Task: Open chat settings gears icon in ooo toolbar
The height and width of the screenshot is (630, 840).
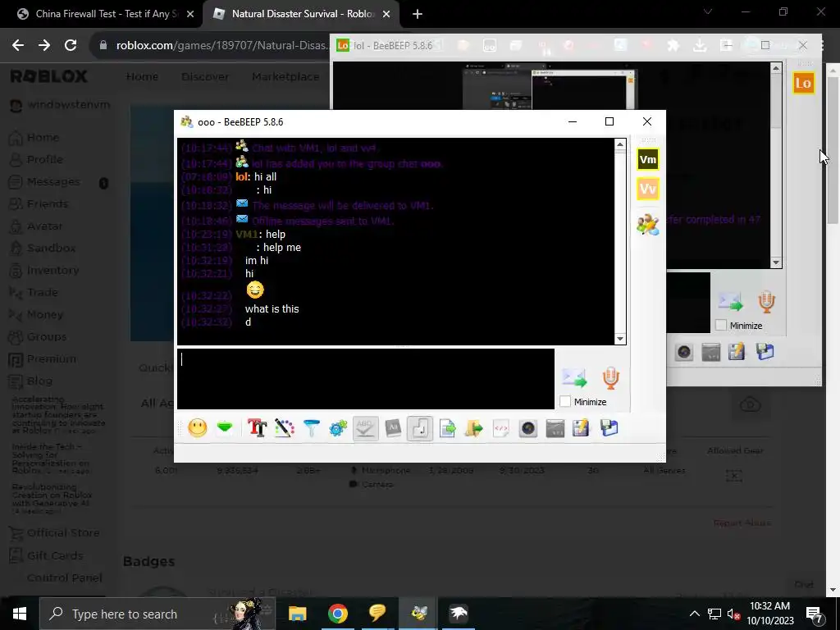Action: (338, 428)
